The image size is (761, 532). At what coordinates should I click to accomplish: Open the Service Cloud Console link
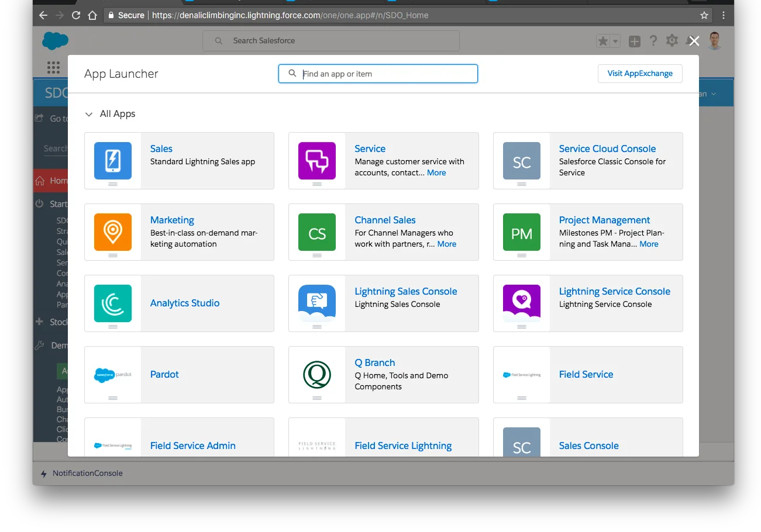pos(607,148)
